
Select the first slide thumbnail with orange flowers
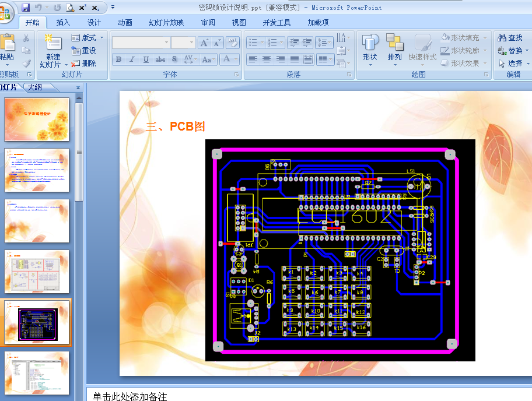pyautogui.click(x=37, y=119)
